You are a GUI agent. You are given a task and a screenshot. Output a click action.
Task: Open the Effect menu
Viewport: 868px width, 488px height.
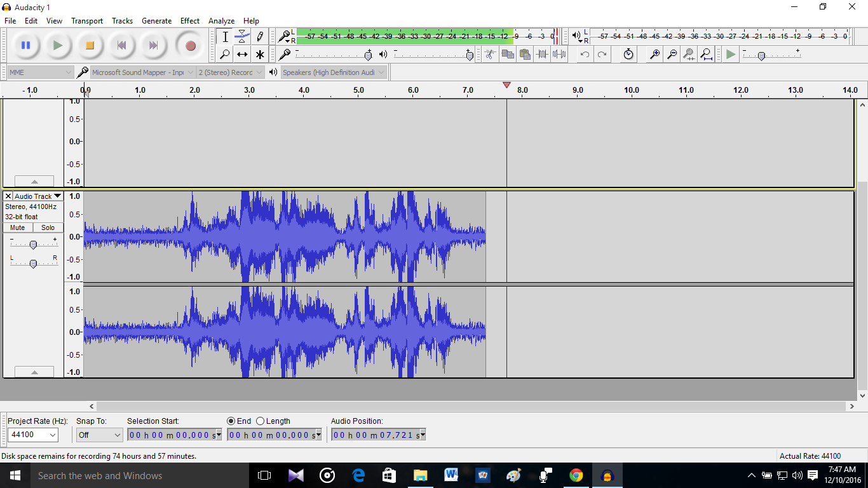[x=190, y=20]
